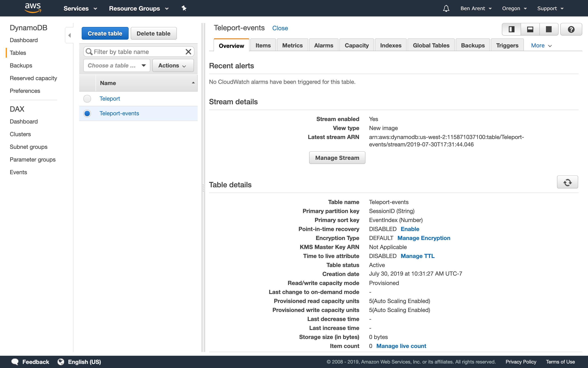Open Preferences in sidebar

tap(25, 91)
